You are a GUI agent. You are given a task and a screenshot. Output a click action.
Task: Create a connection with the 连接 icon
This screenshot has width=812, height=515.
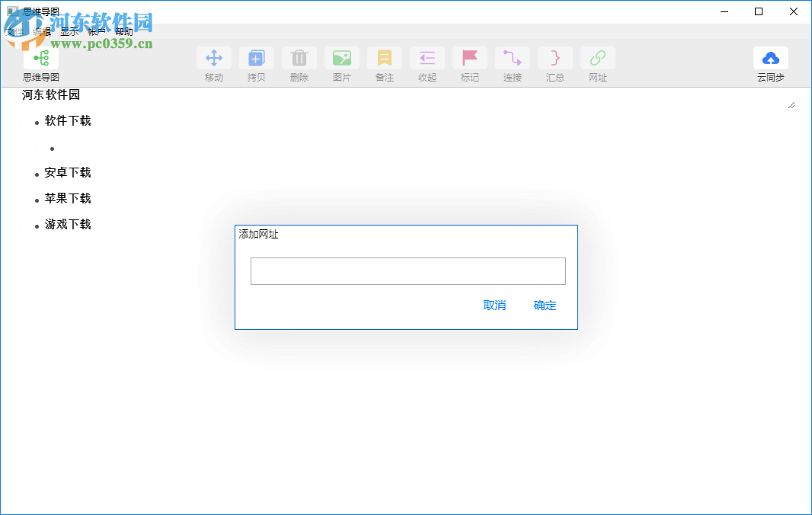pyautogui.click(x=513, y=58)
